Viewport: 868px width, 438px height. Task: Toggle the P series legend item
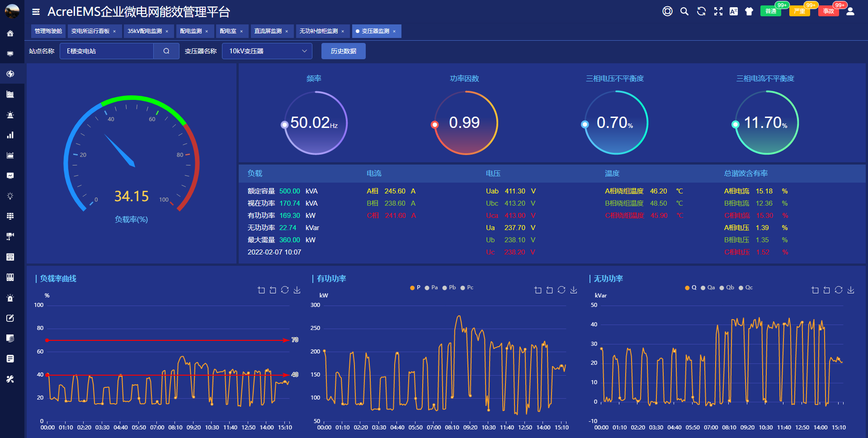pyautogui.click(x=415, y=287)
